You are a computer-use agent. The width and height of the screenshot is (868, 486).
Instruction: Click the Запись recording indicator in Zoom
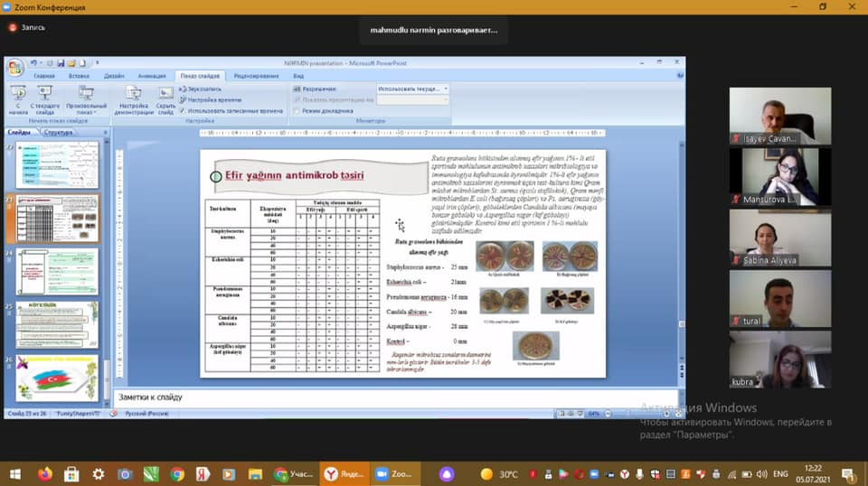coord(27,27)
